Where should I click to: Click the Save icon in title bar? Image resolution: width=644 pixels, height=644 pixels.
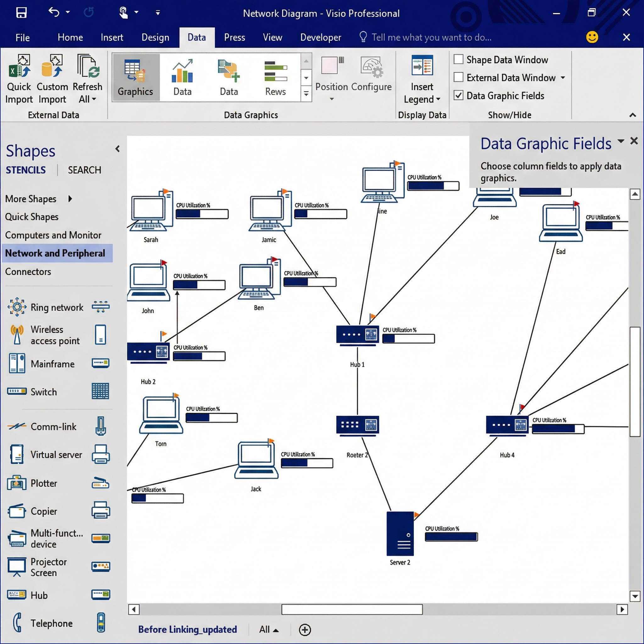pyautogui.click(x=21, y=13)
